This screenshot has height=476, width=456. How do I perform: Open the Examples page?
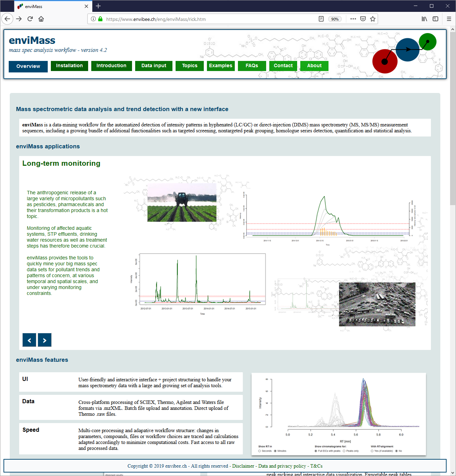[x=221, y=66]
